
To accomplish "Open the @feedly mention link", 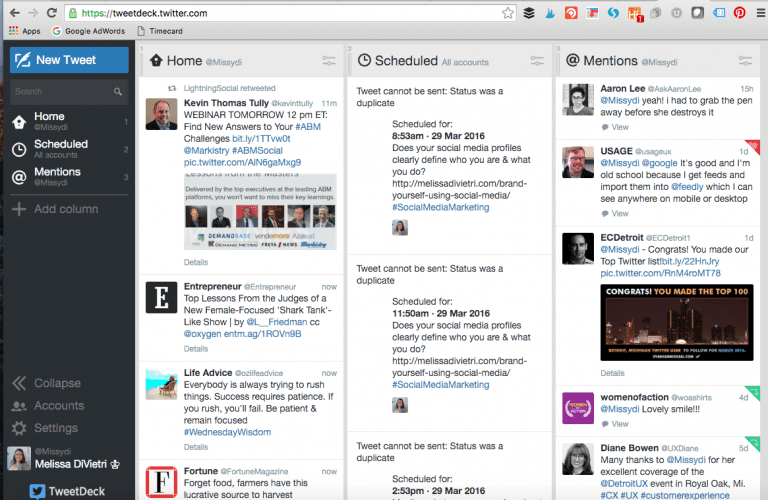I will tap(687, 187).
